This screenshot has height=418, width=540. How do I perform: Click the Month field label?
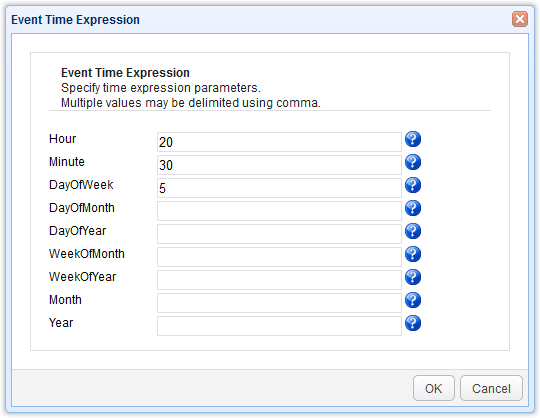pos(65,300)
